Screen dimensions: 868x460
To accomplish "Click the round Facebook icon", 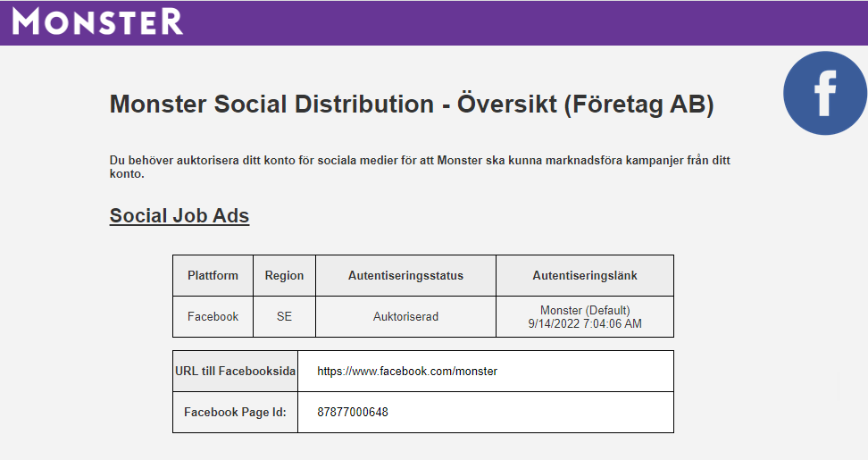I will [825, 93].
